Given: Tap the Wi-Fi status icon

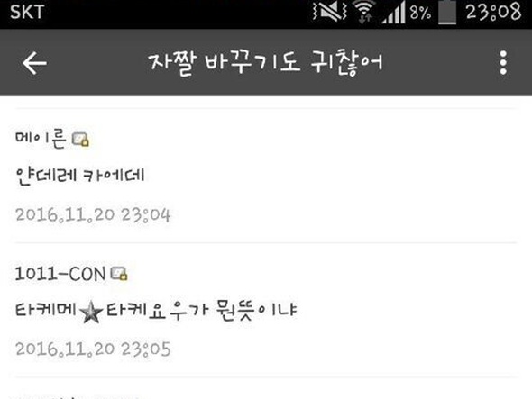Looking at the screenshot, I should click(x=364, y=12).
